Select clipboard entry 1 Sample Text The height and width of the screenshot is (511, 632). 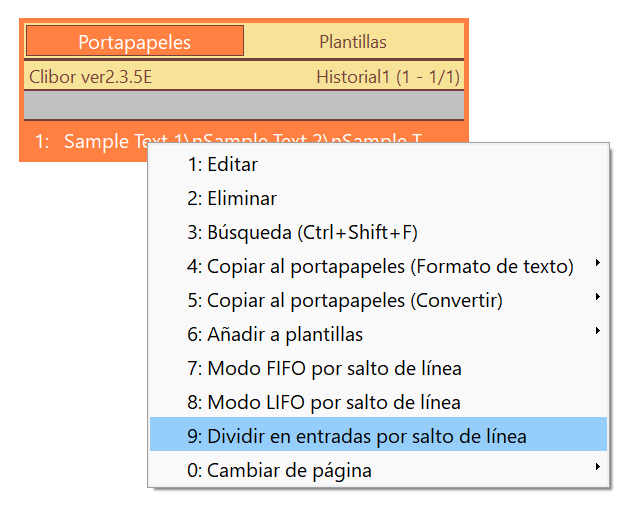coord(86,141)
